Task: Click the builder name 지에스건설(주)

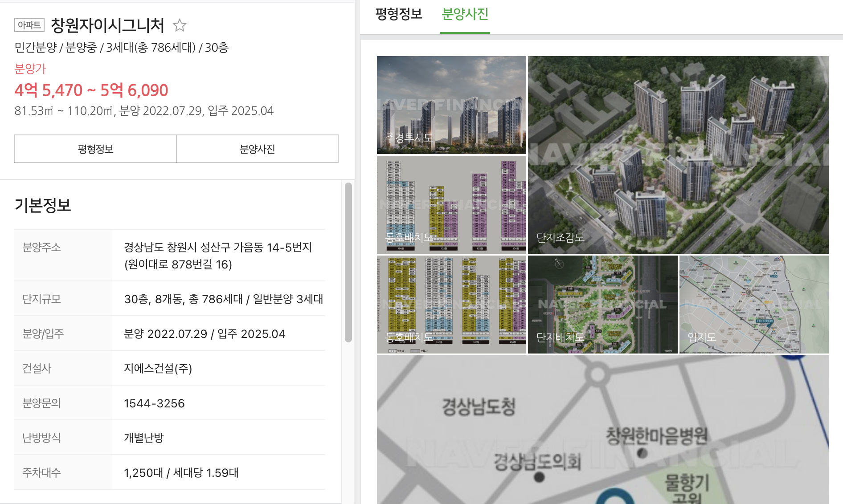Action: [158, 369]
